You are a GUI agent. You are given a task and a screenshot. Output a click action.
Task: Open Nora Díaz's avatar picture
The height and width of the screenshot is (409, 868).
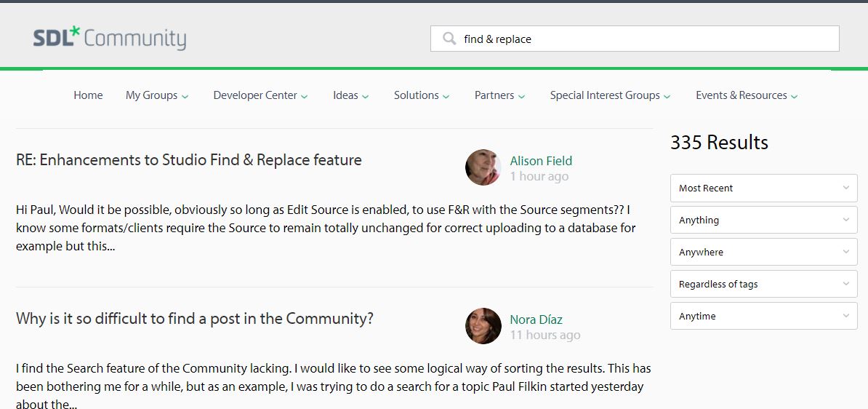tap(483, 326)
